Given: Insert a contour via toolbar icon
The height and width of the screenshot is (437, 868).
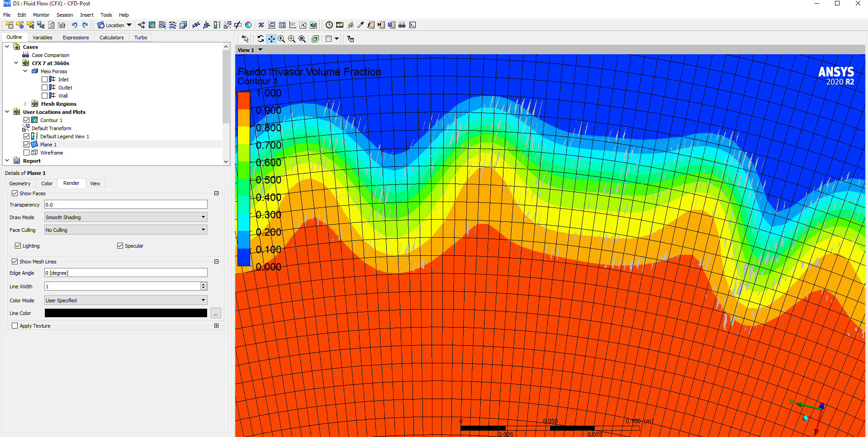Looking at the screenshot, I should click(x=152, y=25).
